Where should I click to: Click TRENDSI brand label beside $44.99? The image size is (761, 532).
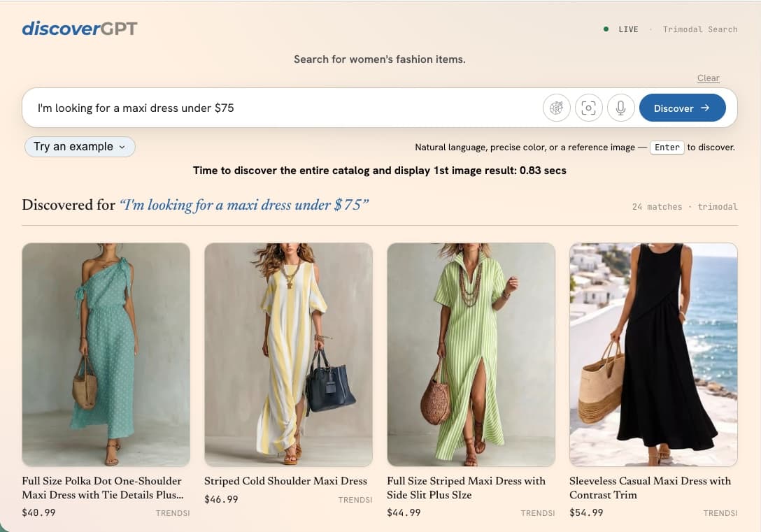538,513
